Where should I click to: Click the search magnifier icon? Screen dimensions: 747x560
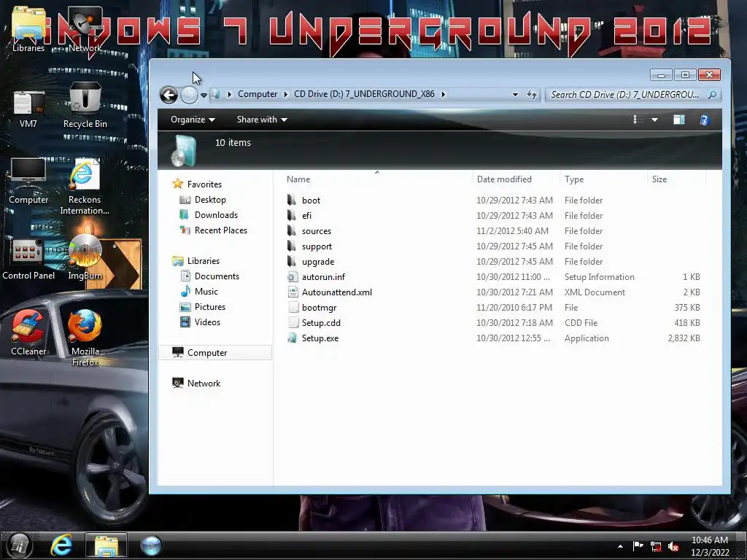(712, 95)
